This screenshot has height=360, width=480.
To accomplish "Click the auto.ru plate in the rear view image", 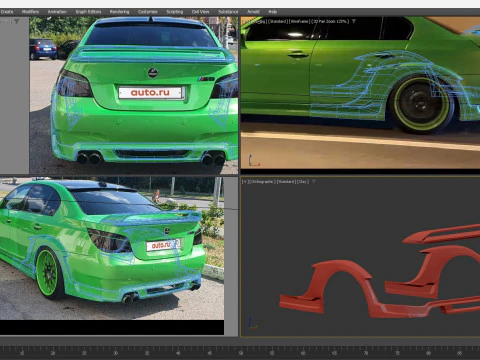I will click(x=150, y=92).
